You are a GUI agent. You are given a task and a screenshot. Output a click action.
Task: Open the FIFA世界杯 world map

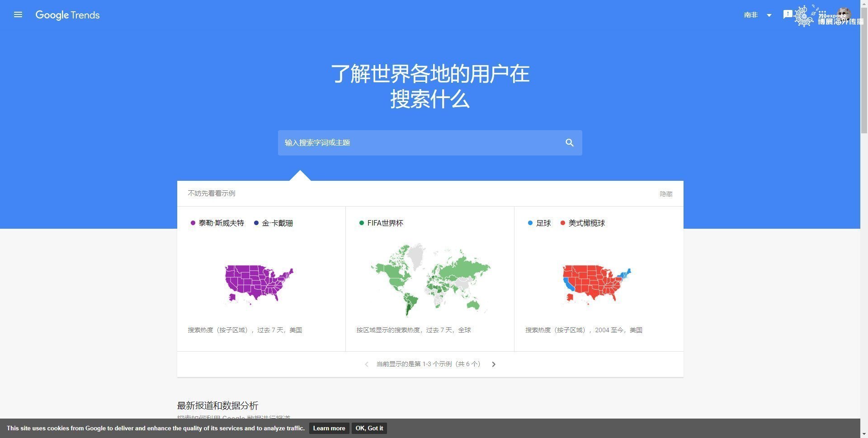[430, 280]
